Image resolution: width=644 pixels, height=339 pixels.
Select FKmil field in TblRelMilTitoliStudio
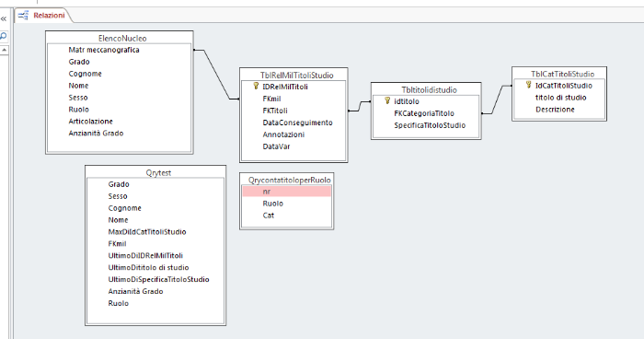pyautogui.click(x=272, y=99)
